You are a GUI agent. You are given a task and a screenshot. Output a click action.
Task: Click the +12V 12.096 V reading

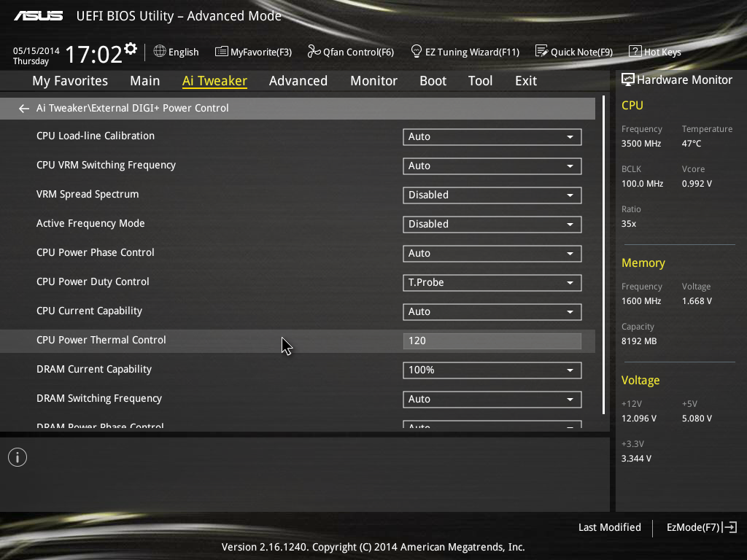coord(639,419)
